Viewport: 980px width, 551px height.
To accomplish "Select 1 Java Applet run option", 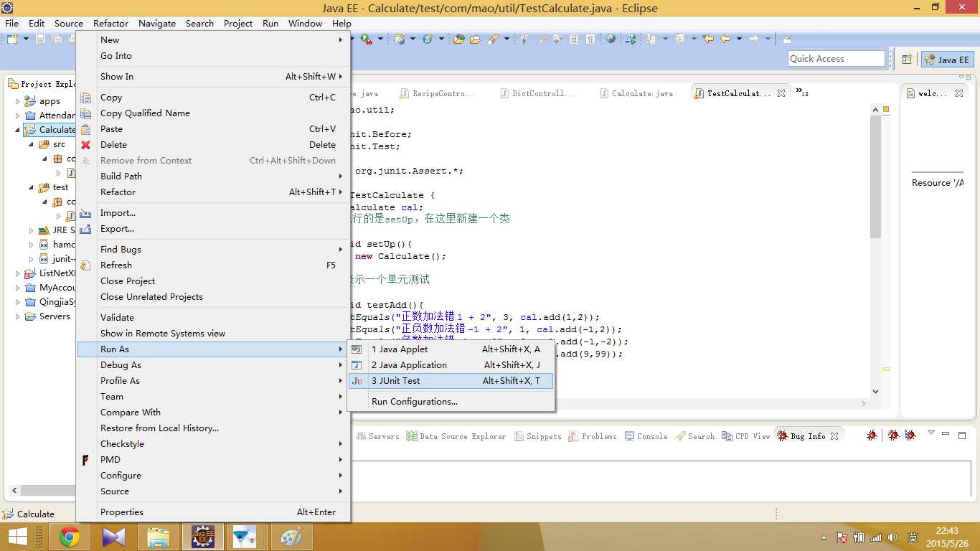I will point(451,349).
